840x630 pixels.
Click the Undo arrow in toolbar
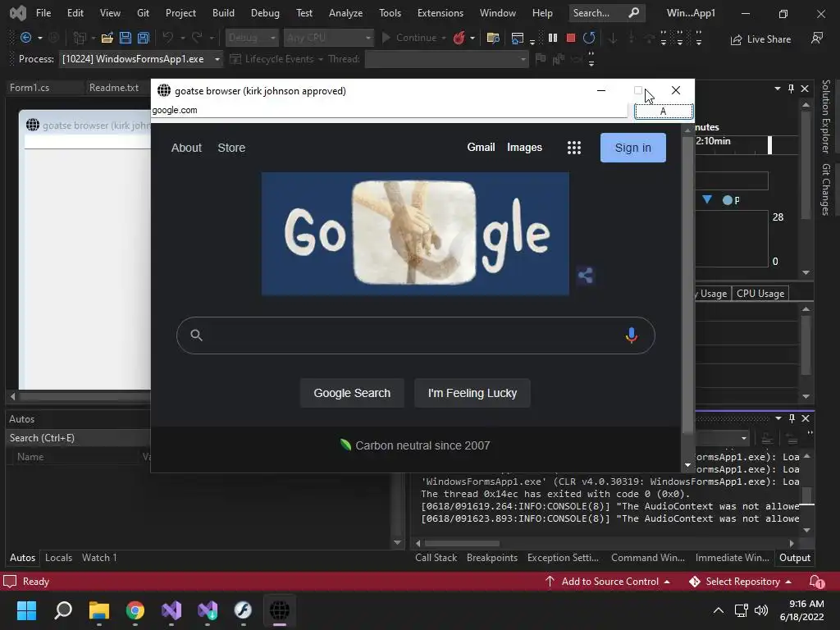click(167, 38)
